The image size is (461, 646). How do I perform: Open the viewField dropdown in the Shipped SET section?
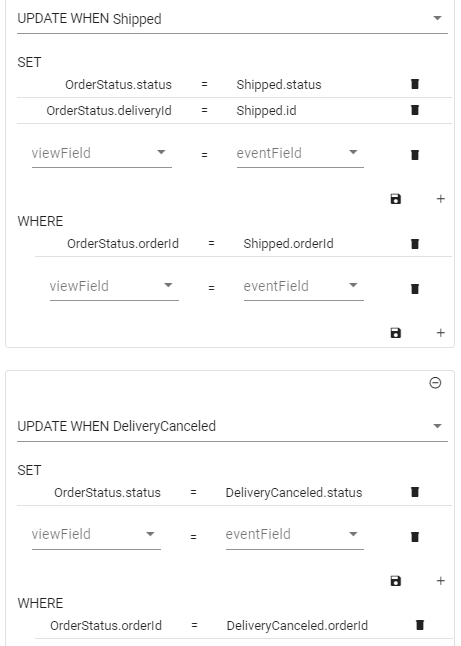tap(102, 153)
